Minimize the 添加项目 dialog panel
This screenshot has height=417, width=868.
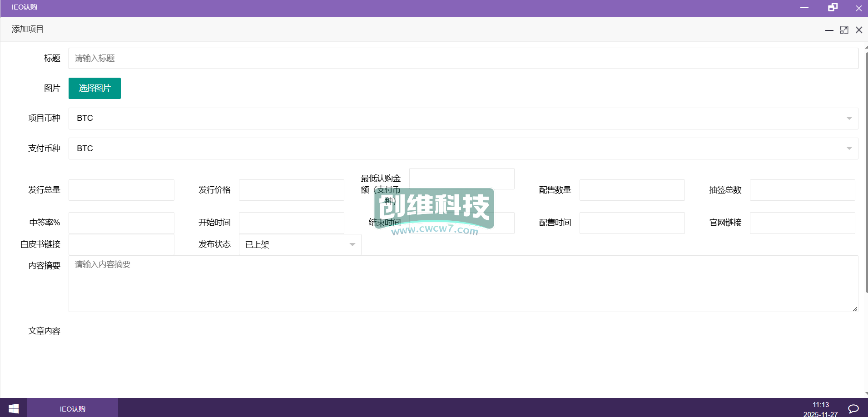[x=829, y=30]
